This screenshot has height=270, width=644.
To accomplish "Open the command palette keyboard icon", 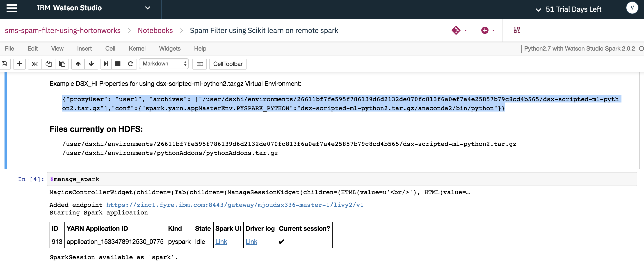I will point(199,64).
